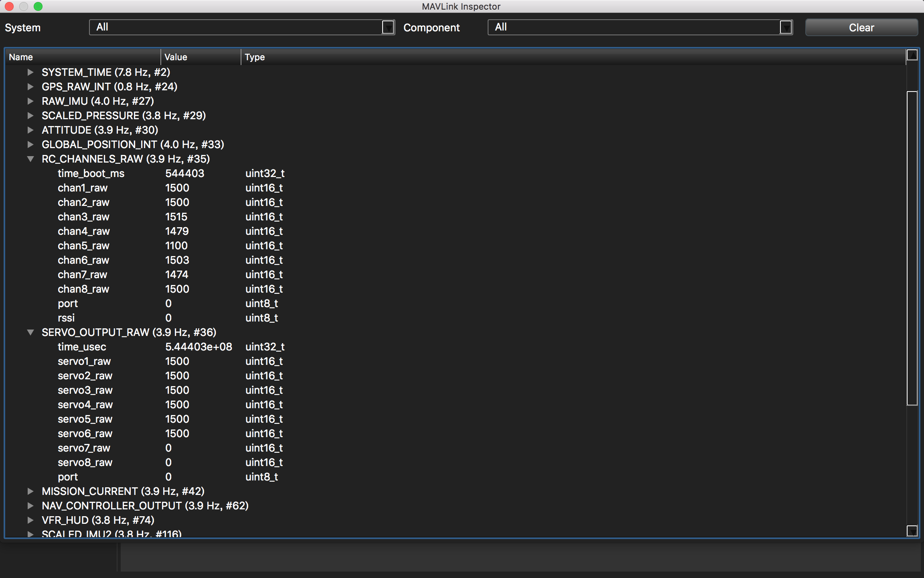Click the value 1474 for chan7_raw
This screenshot has width=924, height=578.
[x=177, y=275]
